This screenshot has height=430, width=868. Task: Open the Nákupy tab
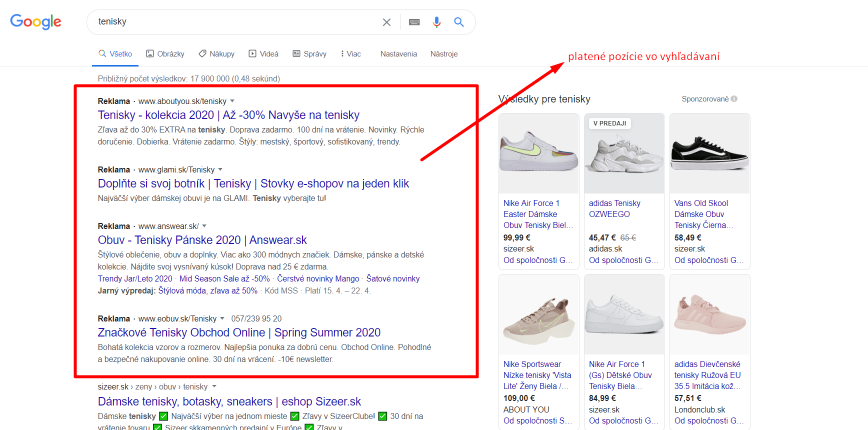click(x=216, y=54)
